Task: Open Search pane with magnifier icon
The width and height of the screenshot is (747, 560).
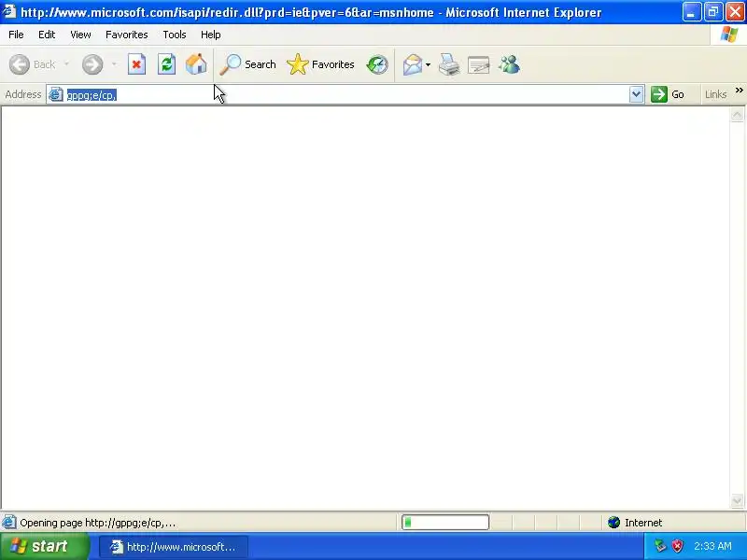Action: (x=230, y=64)
